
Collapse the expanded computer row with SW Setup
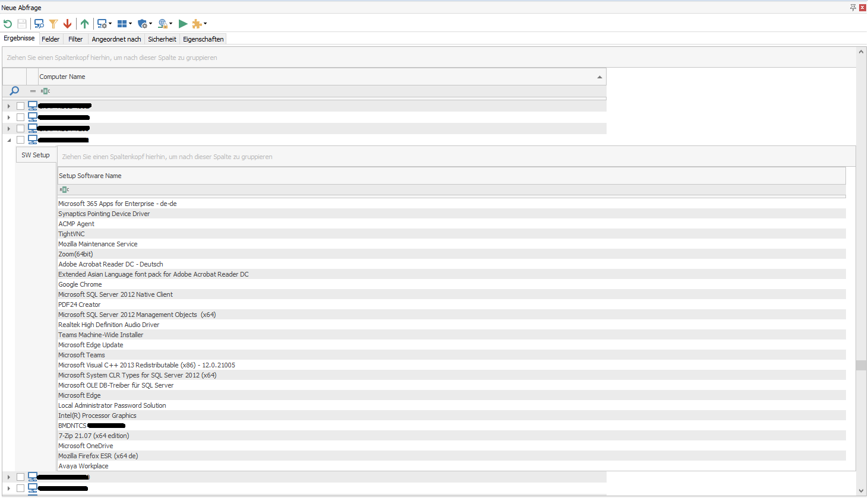[9, 140]
